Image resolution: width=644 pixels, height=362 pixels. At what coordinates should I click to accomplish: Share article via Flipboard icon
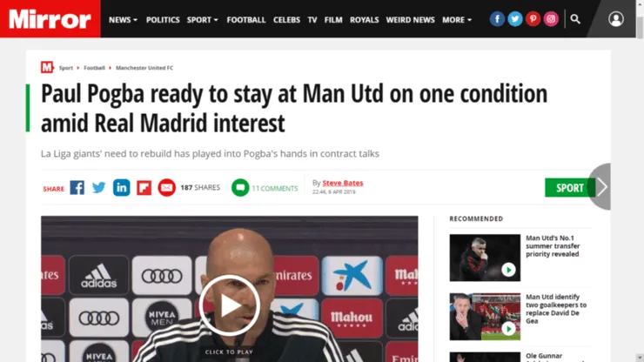click(x=144, y=188)
